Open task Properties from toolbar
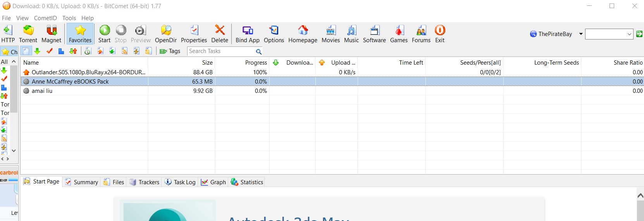Image resolution: width=644 pixels, height=221 pixels. 194,34
